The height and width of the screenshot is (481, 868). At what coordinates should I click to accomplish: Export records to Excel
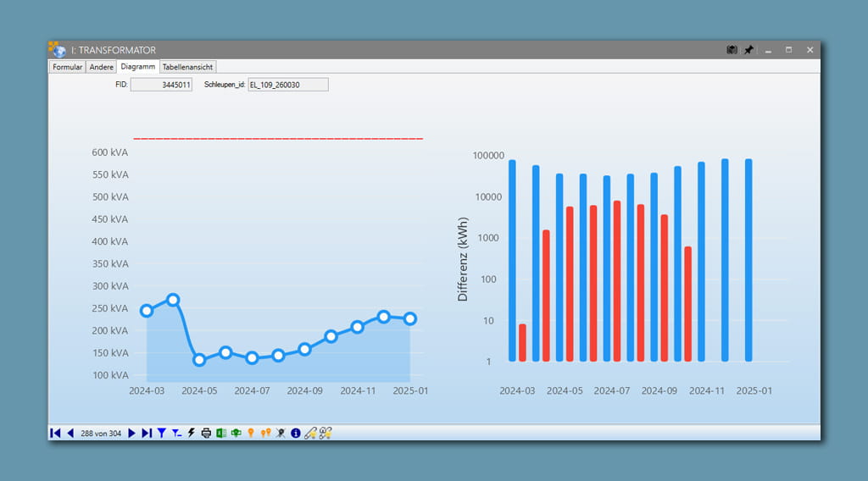coord(221,433)
